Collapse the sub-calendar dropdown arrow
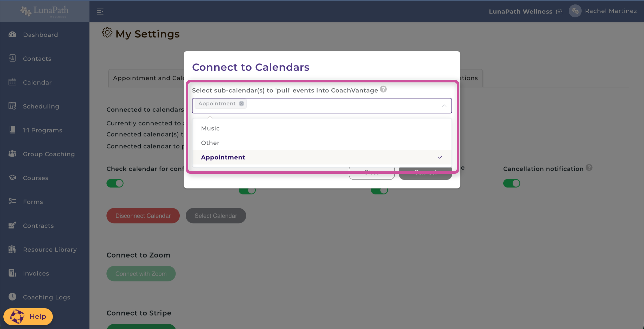Screen dimensions: 644x329 click(x=444, y=106)
